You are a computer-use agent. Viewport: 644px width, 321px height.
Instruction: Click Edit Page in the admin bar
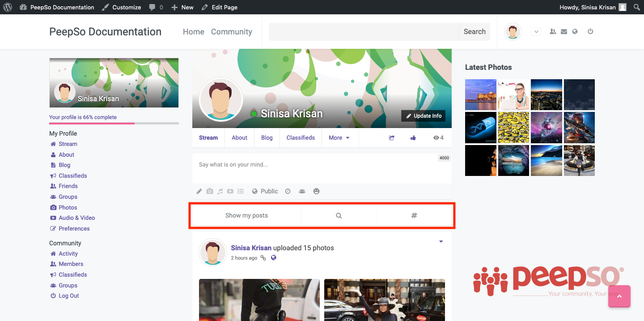(220, 7)
